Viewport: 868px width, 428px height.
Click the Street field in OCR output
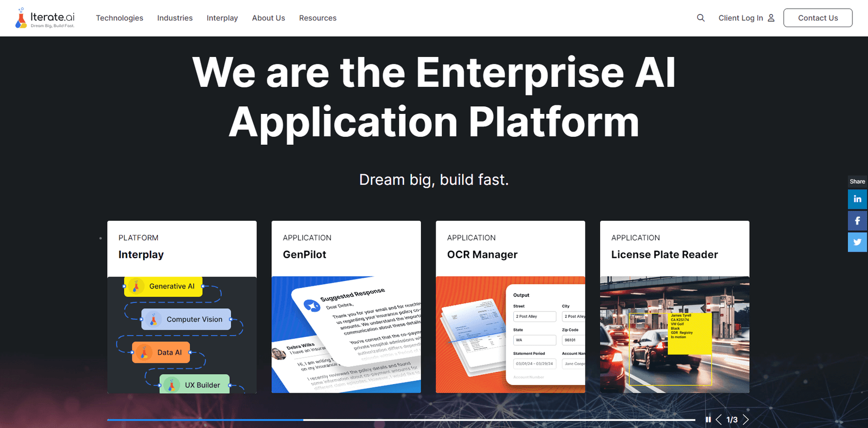[535, 316]
